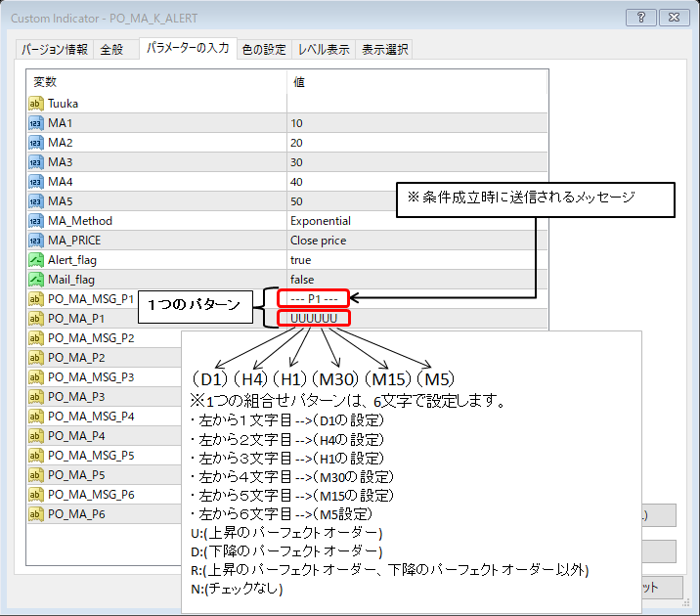This screenshot has width=700, height=616.
Task: Open the 表示選択 tab
Action: [384, 50]
